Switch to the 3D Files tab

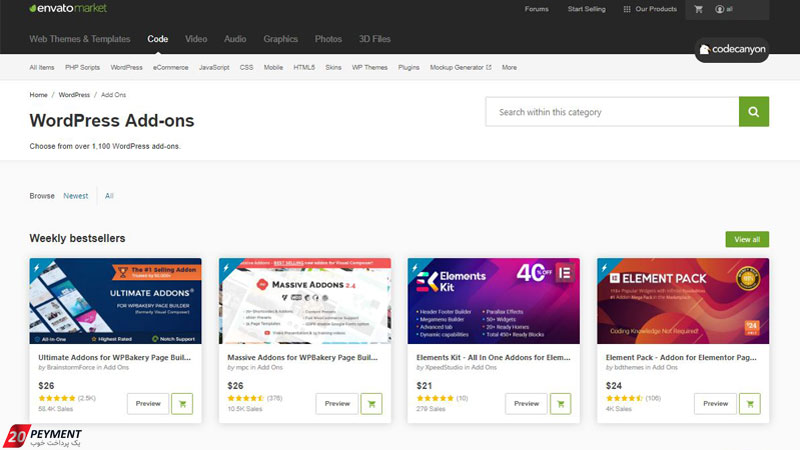[x=374, y=39]
